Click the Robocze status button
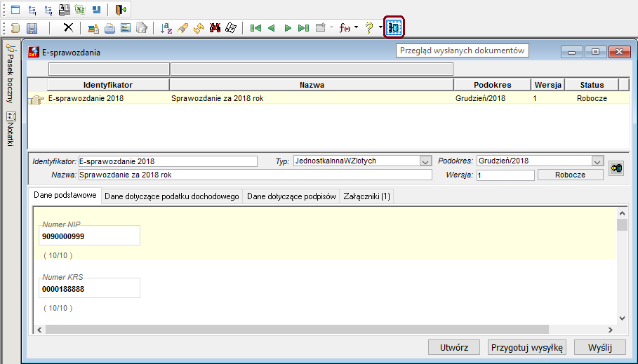The height and width of the screenshot is (364, 638). [x=570, y=175]
